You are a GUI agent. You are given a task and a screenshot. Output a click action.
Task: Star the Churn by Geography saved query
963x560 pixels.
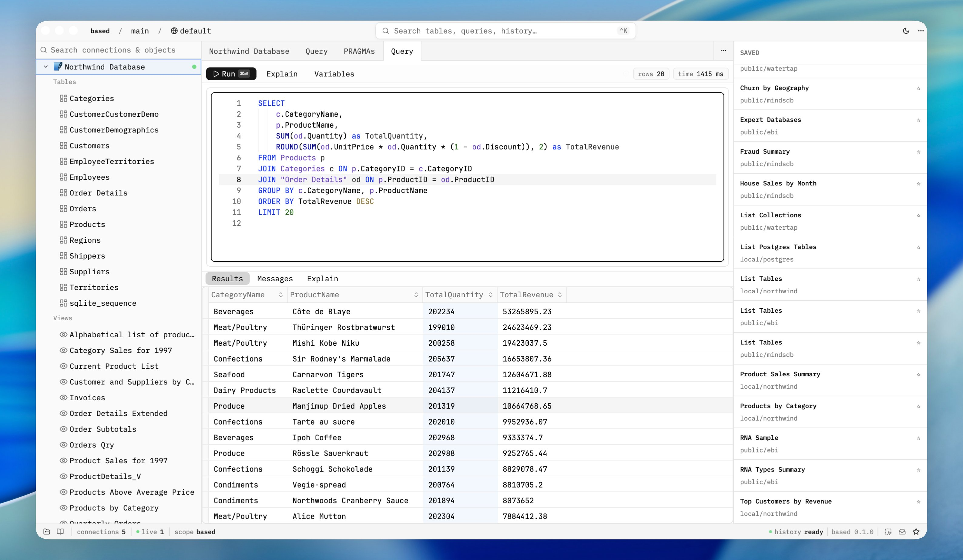pos(918,88)
